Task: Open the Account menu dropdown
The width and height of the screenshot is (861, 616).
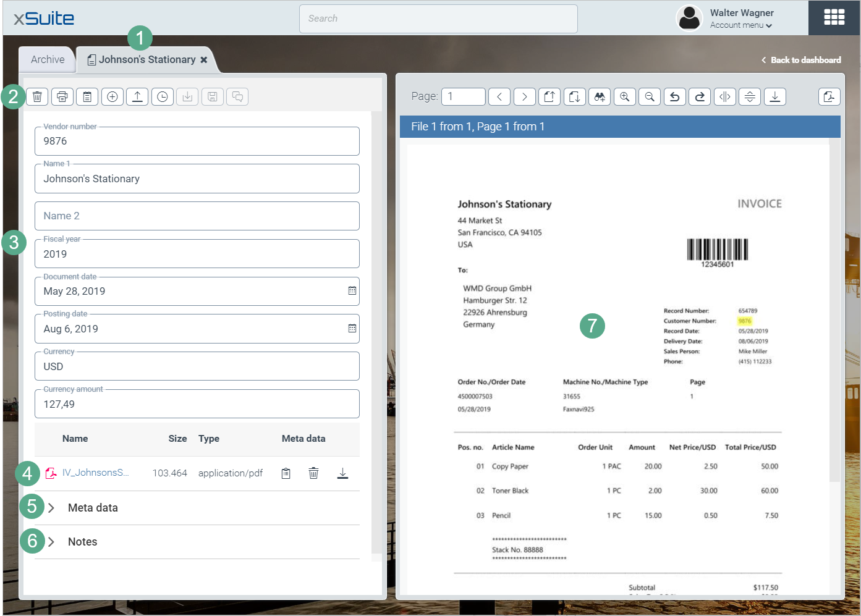Action: click(x=740, y=25)
